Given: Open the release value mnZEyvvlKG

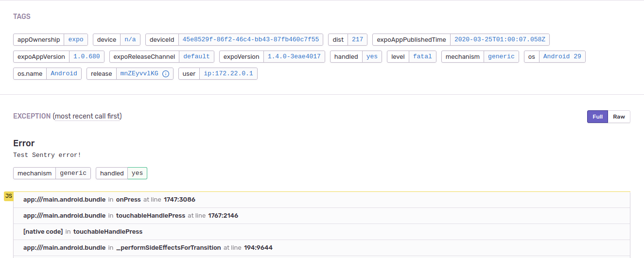Looking at the screenshot, I should tap(139, 74).
